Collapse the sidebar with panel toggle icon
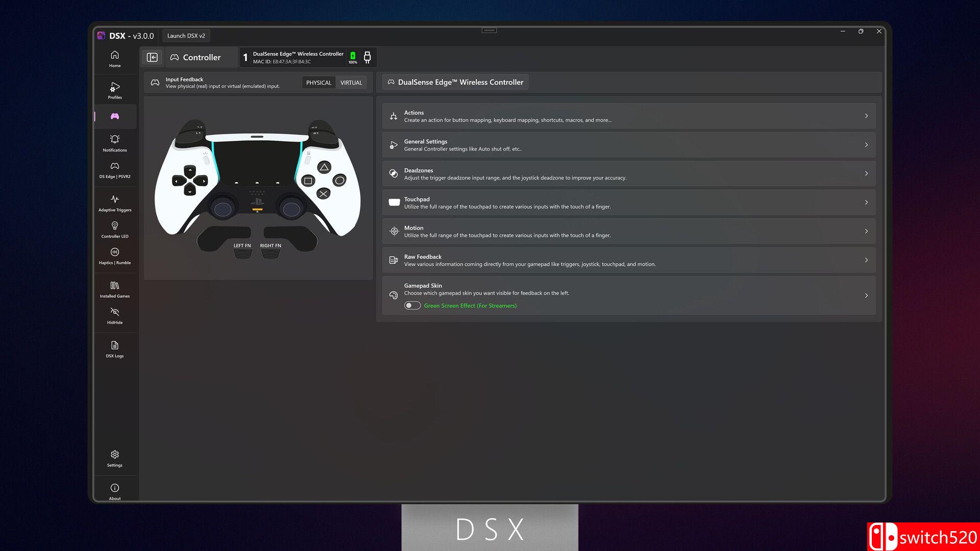980x551 pixels. [x=152, y=57]
